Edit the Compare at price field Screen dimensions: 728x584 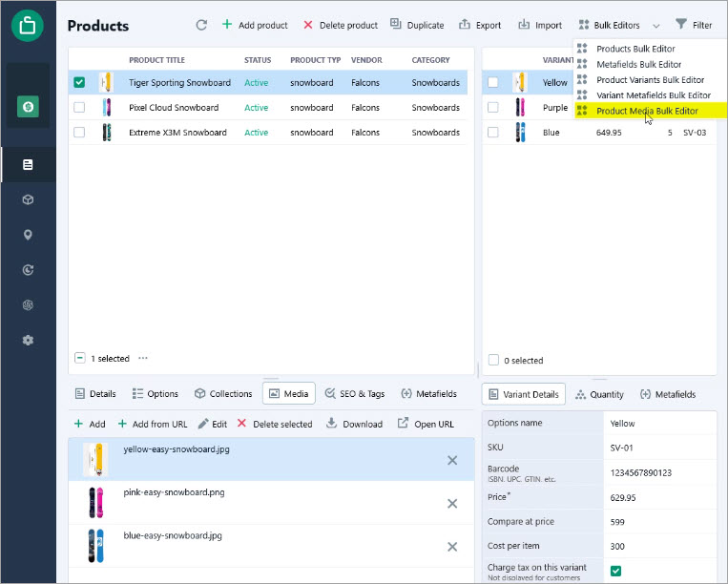coord(659,522)
